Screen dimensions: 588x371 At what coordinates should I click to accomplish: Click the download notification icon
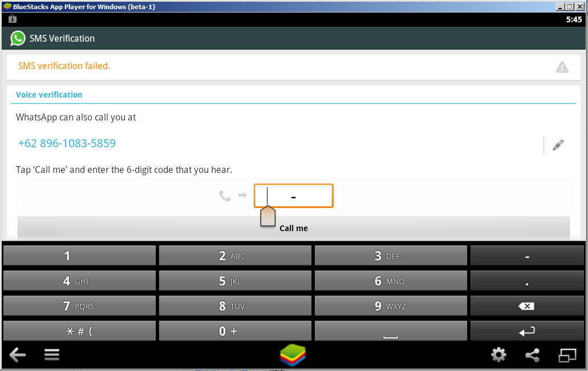13,19
